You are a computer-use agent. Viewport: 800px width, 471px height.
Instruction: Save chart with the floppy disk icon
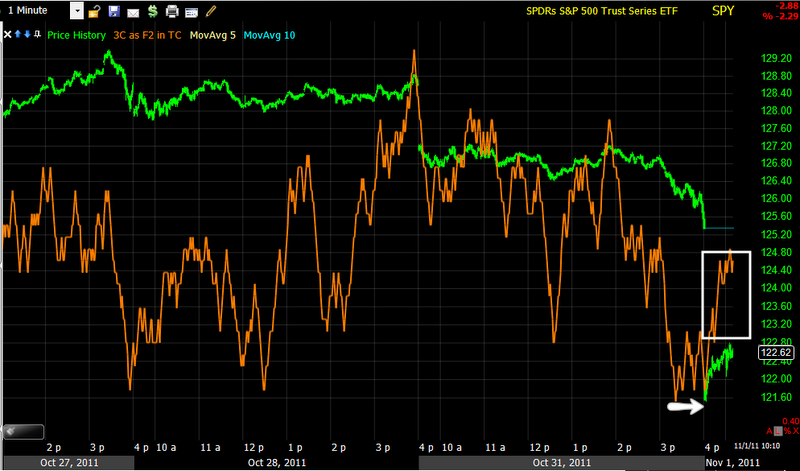[114, 11]
